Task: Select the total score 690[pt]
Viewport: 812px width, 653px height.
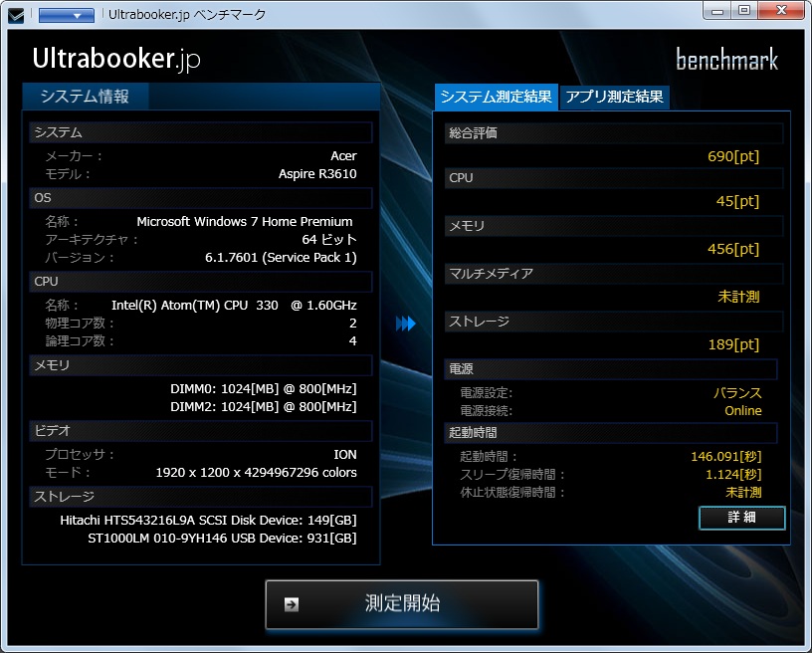Action: [x=733, y=156]
